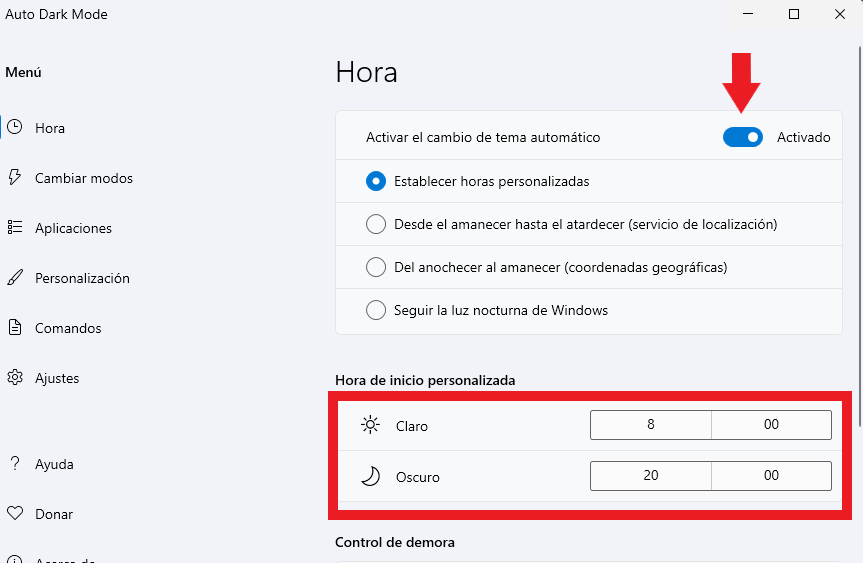The image size is (863, 563).
Task: Select Seguir la luz nocturna de Windows
Action: (x=376, y=310)
